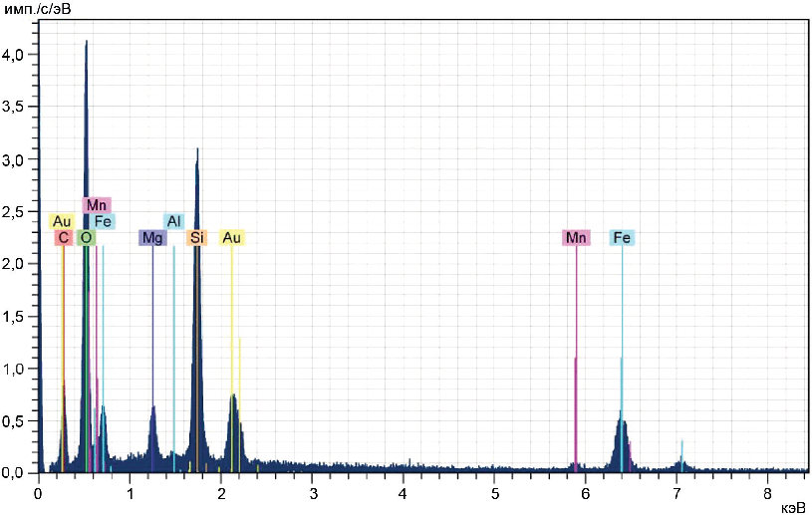Select the orange Si element label

[x=196, y=238]
